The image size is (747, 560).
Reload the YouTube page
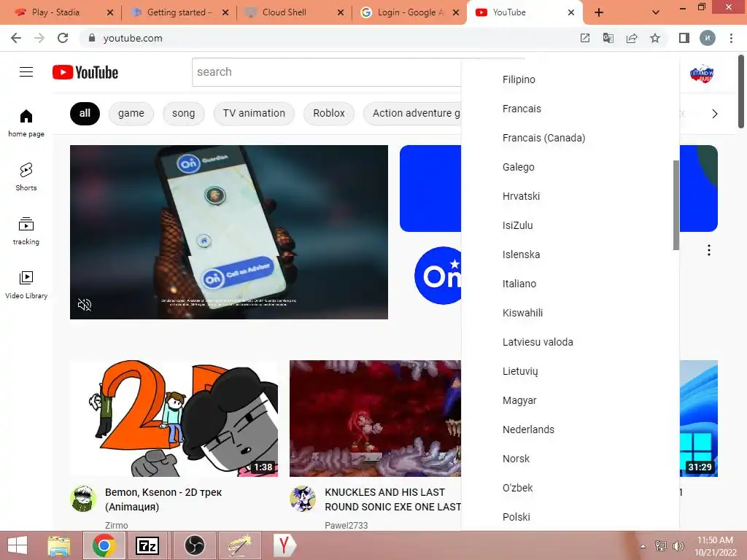[63, 38]
